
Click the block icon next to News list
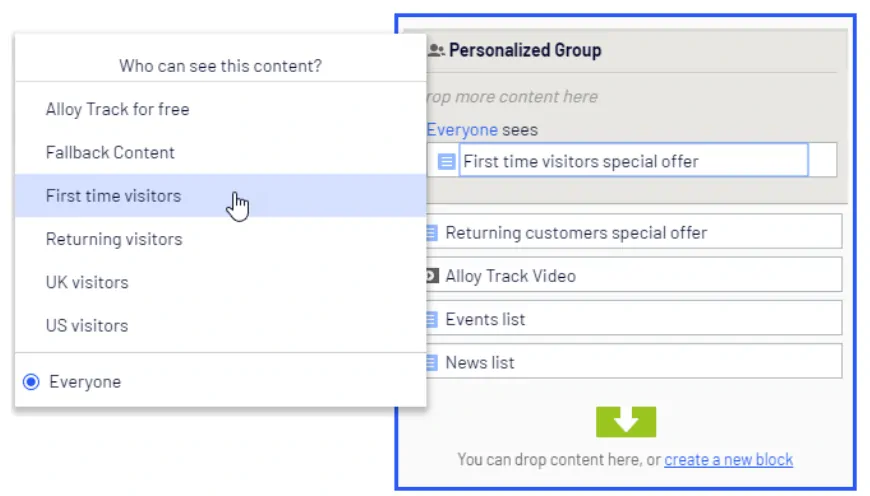[432, 362]
